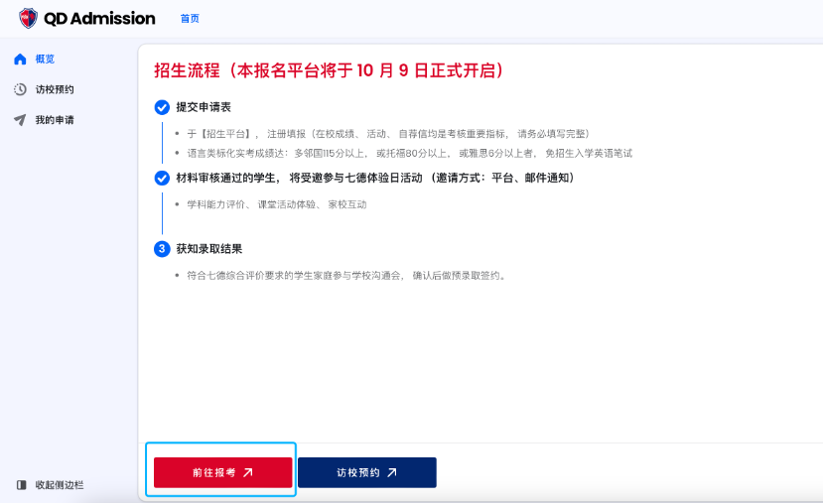The image size is (824, 504).
Task: Click the clock icon for 访校预约
Action: coord(20,89)
